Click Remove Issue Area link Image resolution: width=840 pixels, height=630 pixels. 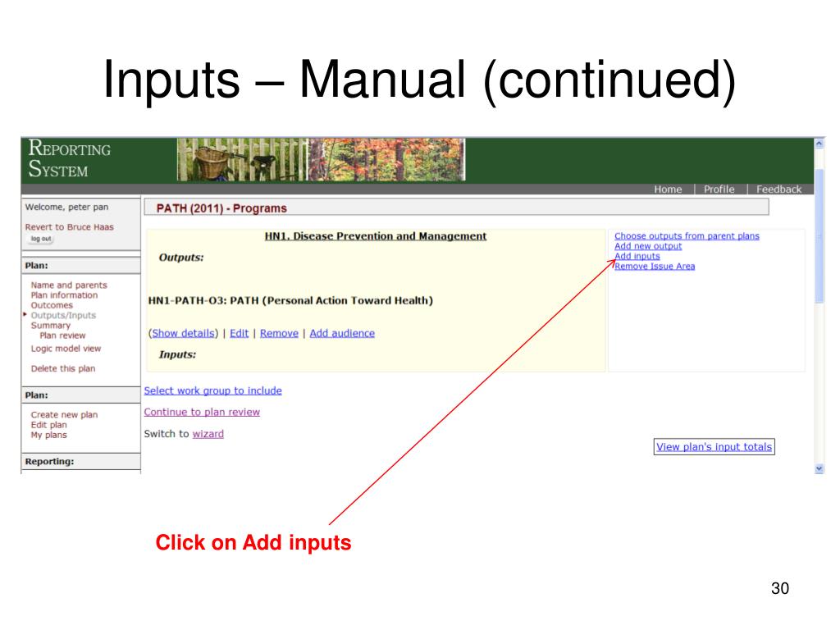[655, 267]
